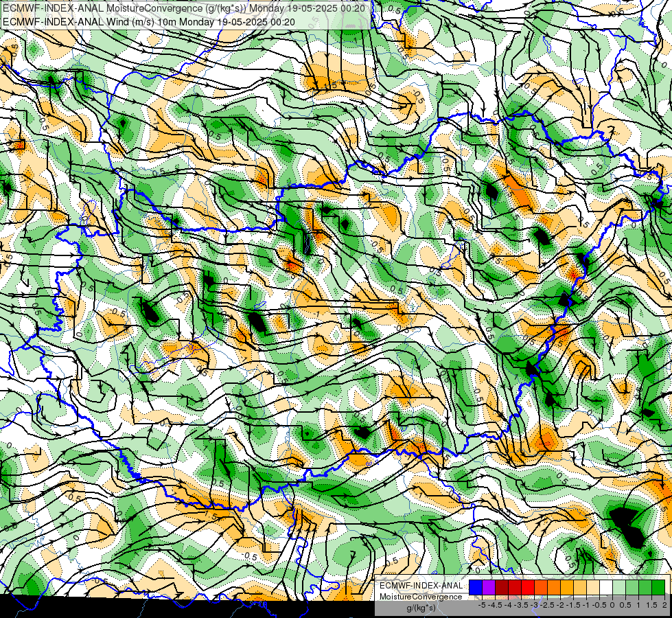Image resolution: width=672 pixels, height=618 pixels.
Task: Click the legend label ECMWF-INDEX-ANAL
Action: coord(421,586)
